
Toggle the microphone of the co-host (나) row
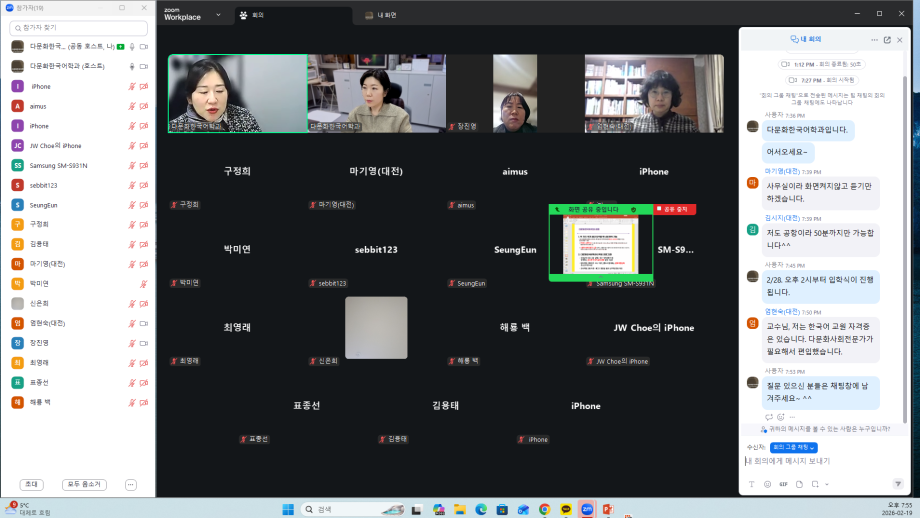coord(132,46)
